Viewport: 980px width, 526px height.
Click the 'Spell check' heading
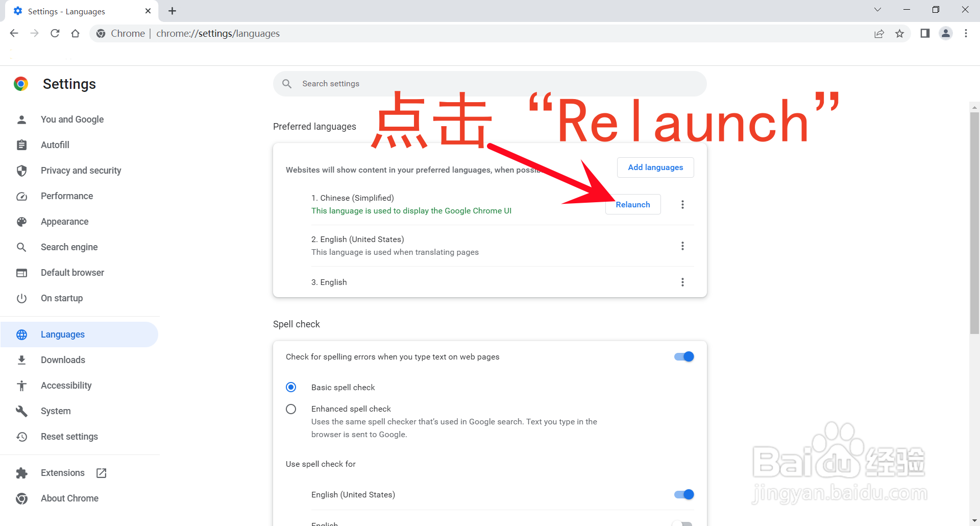click(x=296, y=324)
